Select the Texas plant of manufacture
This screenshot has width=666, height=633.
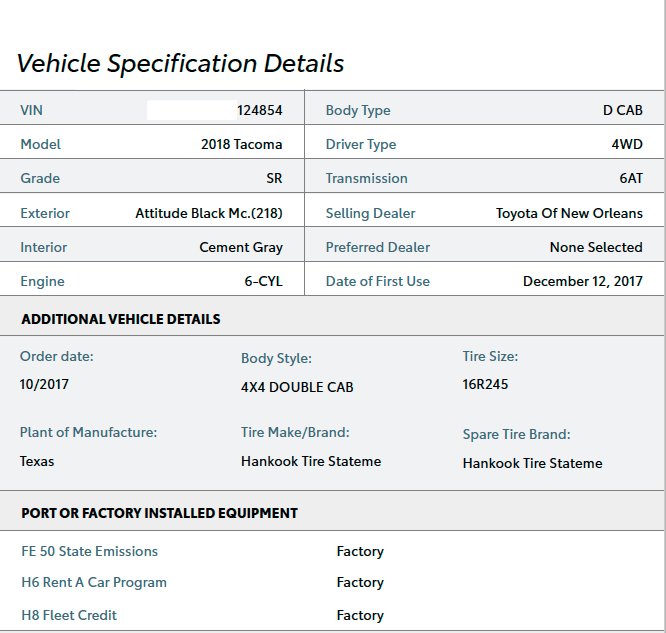pos(37,461)
